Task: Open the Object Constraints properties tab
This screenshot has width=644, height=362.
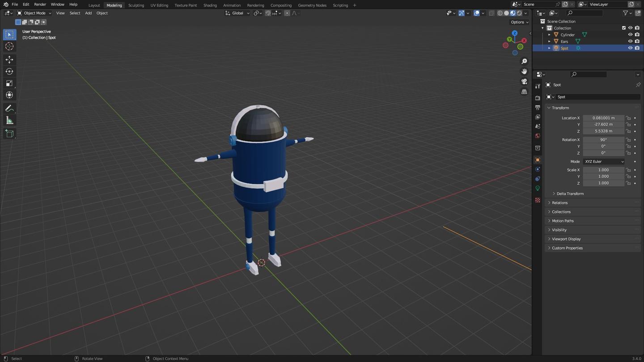Action: pyautogui.click(x=538, y=179)
